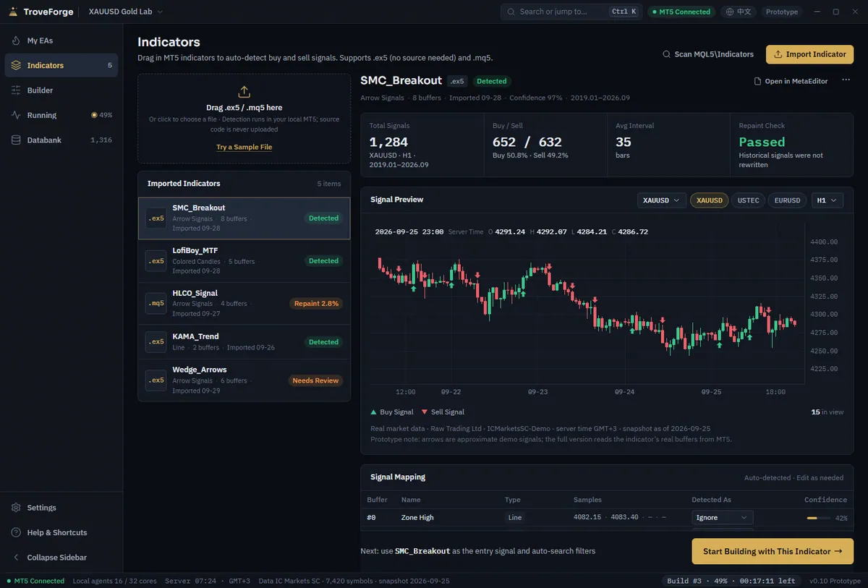Open the Ignore dropdown for Zone High
Viewport: 868px width, 588px height.
tap(722, 518)
